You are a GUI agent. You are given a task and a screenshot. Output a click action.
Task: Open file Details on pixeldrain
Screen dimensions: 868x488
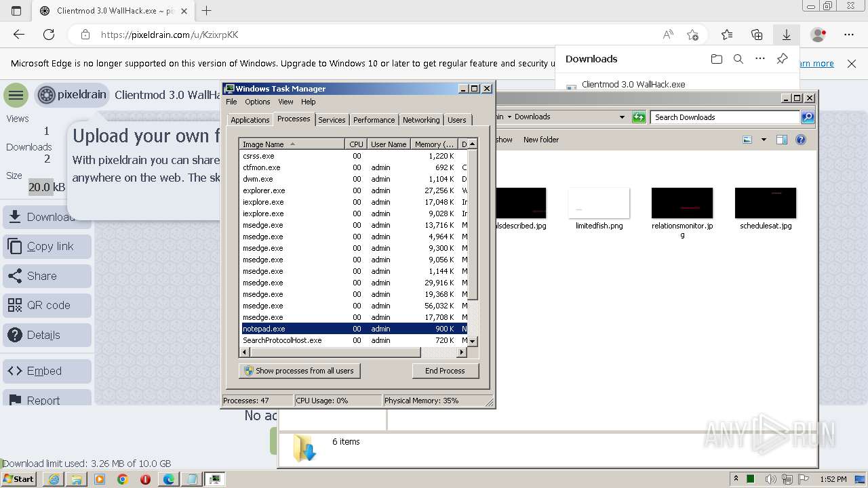[x=47, y=335]
